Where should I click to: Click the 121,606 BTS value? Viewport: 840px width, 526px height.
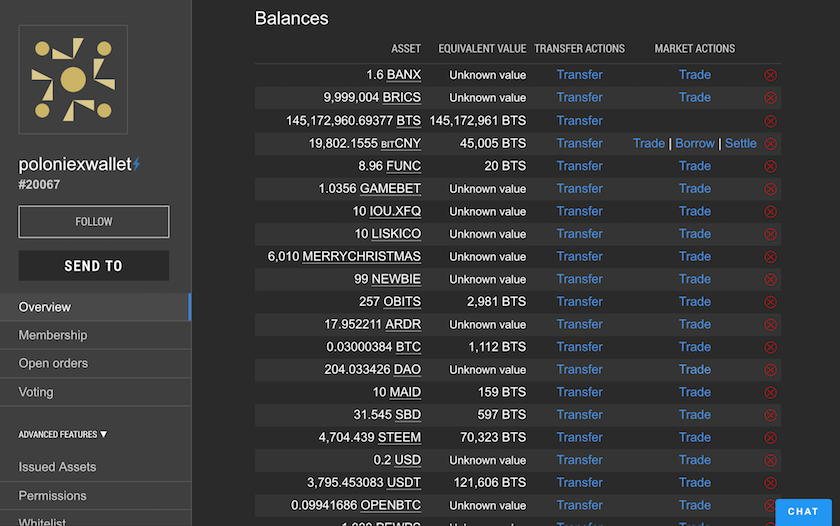click(x=490, y=483)
